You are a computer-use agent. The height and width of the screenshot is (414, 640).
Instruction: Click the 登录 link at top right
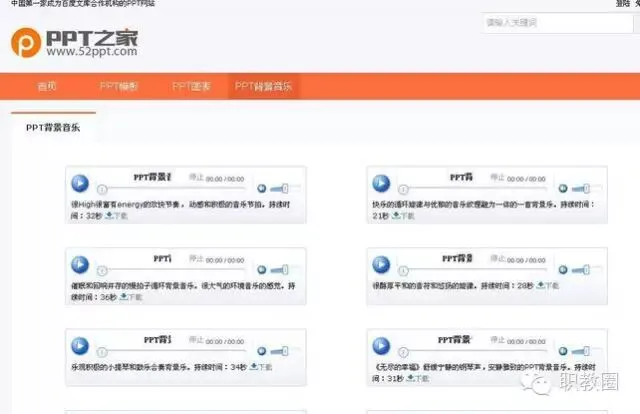tap(622, 3)
